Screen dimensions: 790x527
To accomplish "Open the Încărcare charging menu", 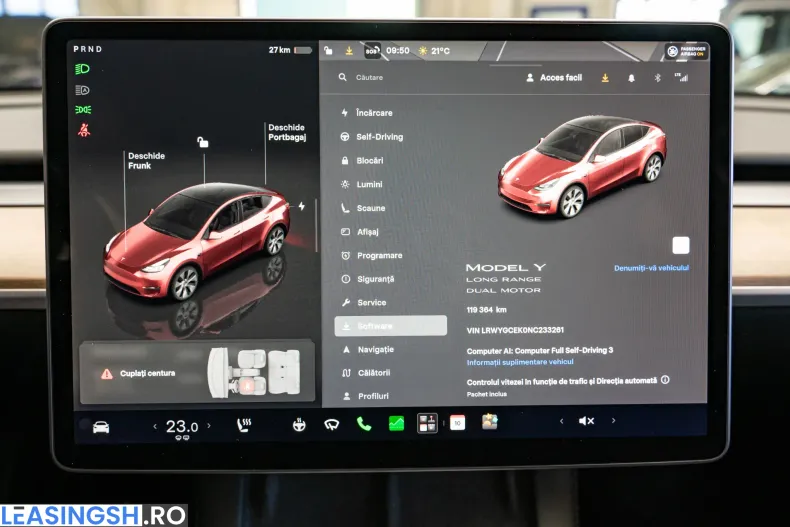I will 367,113.
